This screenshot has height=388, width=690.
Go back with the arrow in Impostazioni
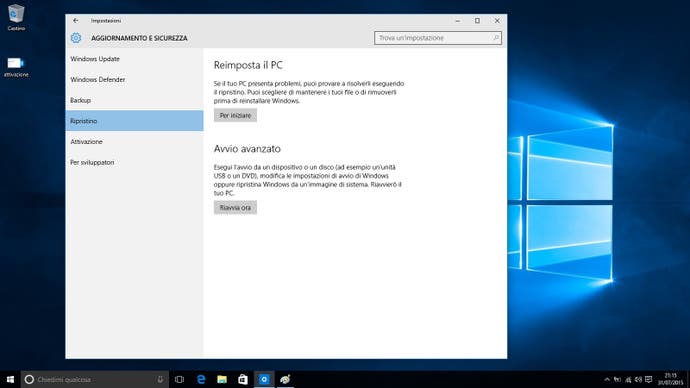76,21
